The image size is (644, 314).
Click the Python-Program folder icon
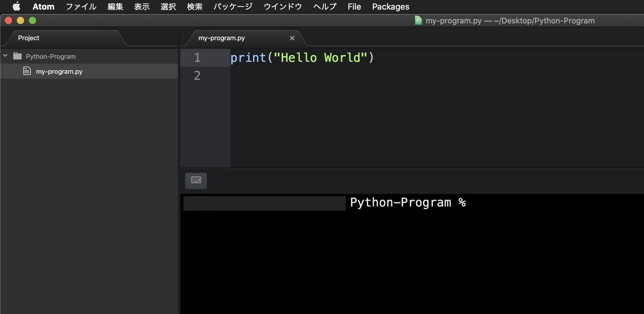point(17,56)
